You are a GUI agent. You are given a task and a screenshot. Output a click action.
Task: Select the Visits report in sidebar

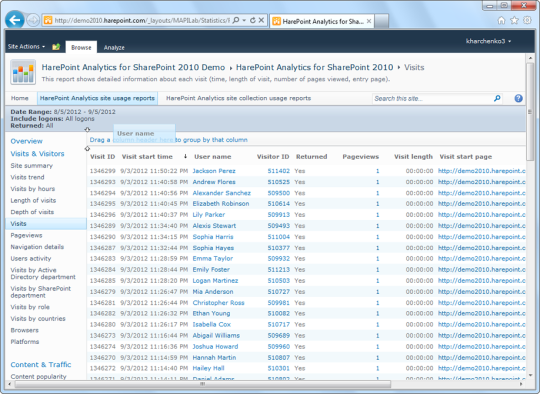tap(46, 224)
